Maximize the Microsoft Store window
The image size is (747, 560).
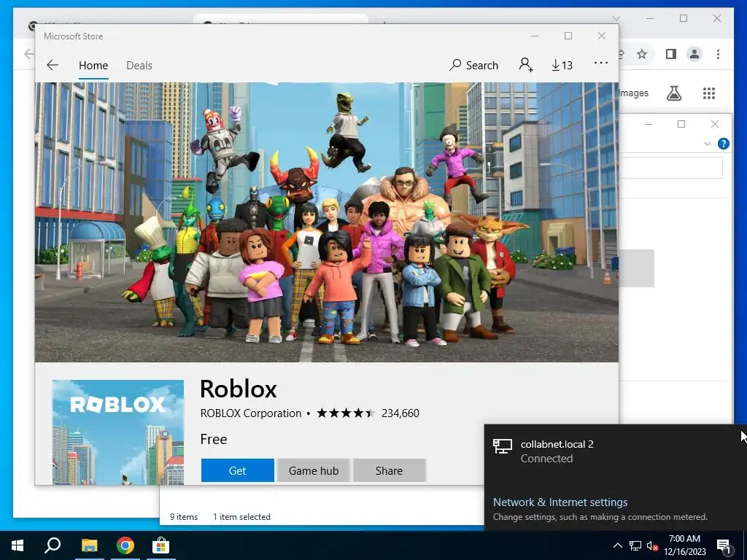click(568, 36)
